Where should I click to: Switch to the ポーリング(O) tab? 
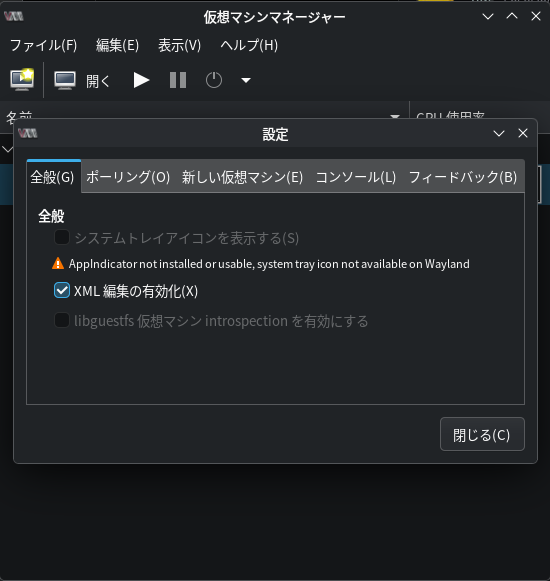click(x=128, y=177)
